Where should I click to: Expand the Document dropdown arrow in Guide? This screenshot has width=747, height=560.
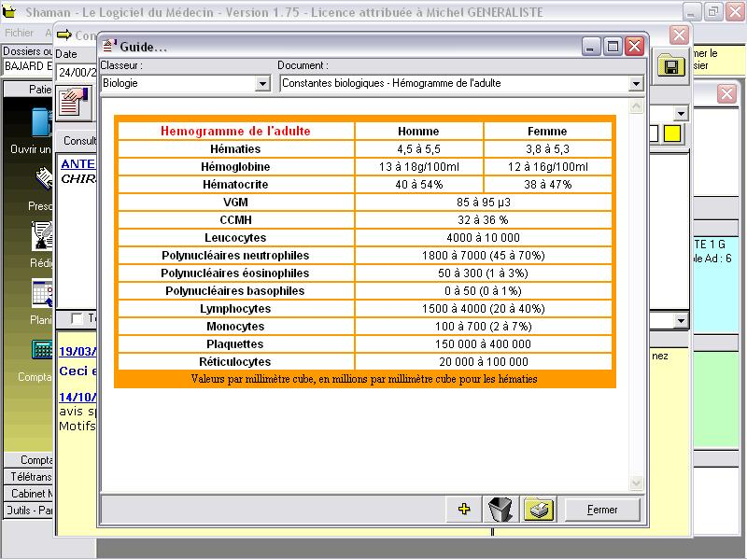(x=636, y=83)
